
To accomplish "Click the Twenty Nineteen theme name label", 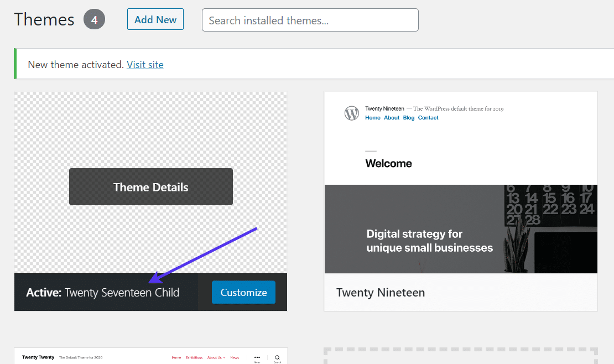I will [x=381, y=292].
